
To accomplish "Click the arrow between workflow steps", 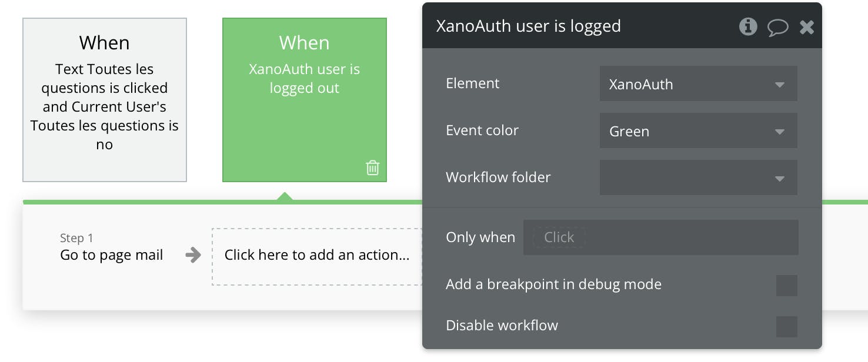I will (x=193, y=255).
